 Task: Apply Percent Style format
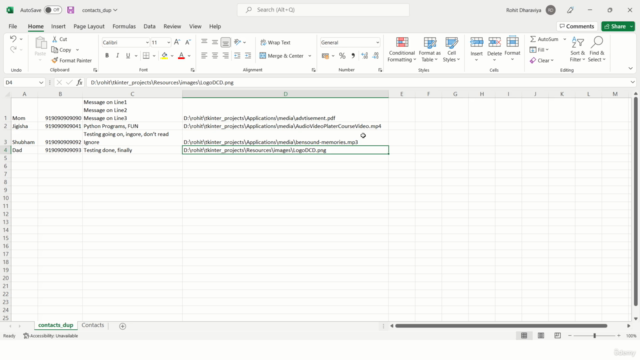[342, 56]
